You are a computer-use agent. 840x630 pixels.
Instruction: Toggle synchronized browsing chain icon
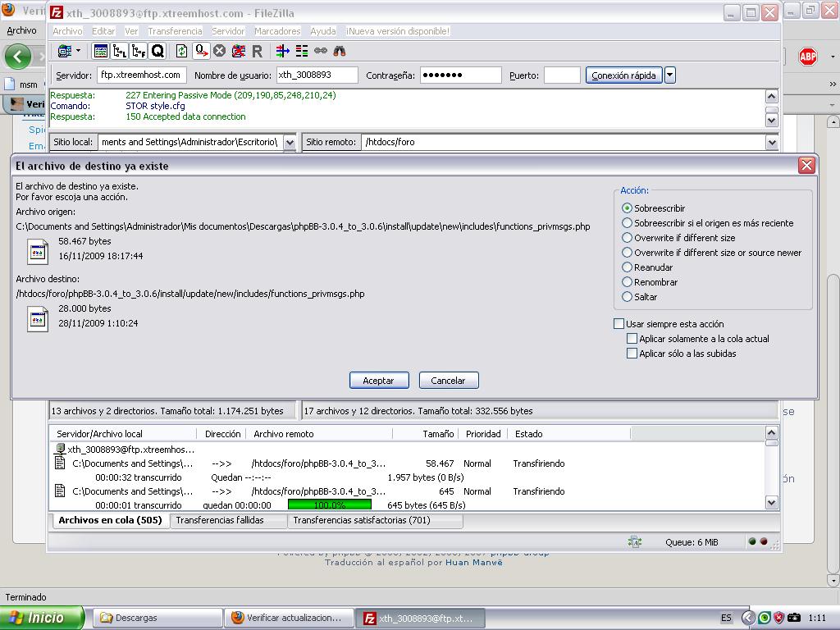coord(321,51)
